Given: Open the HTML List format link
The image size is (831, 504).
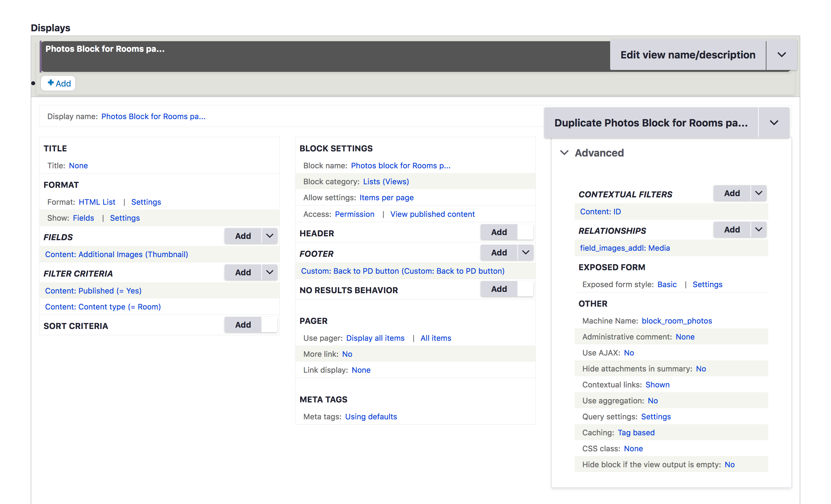Looking at the screenshot, I should (97, 202).
